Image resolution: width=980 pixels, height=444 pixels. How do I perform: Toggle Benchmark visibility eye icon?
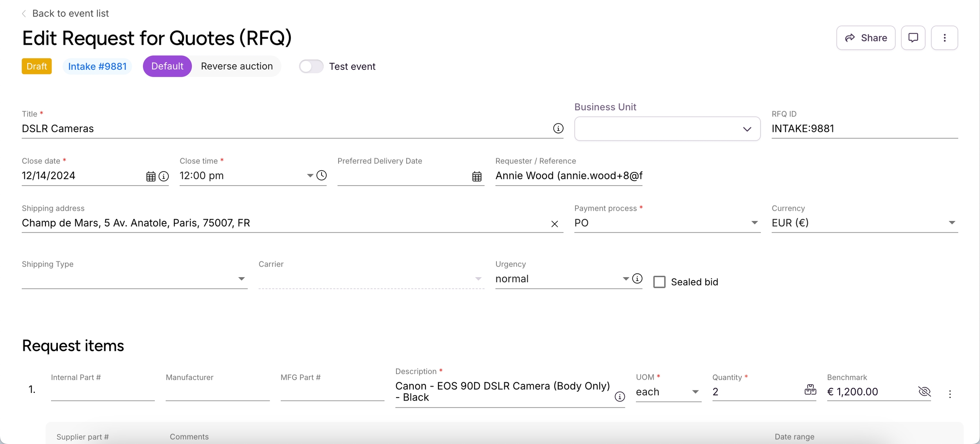coord(924,391)
